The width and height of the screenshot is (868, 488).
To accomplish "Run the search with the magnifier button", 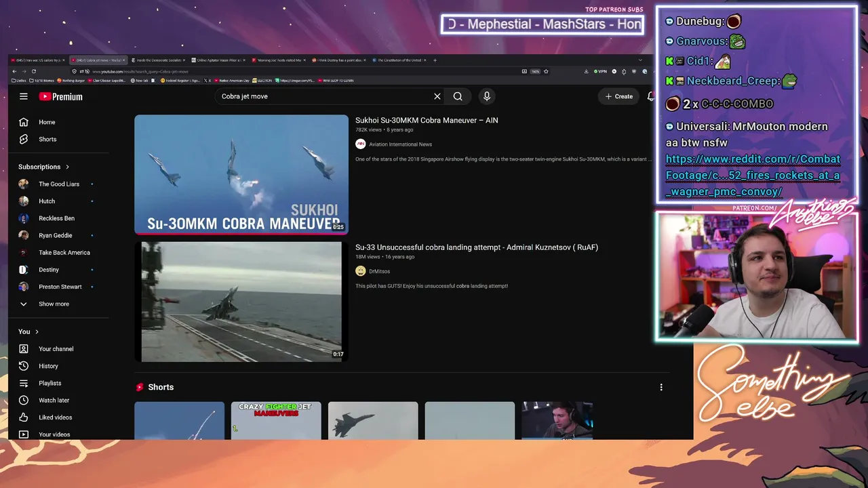I will [458, 96].
